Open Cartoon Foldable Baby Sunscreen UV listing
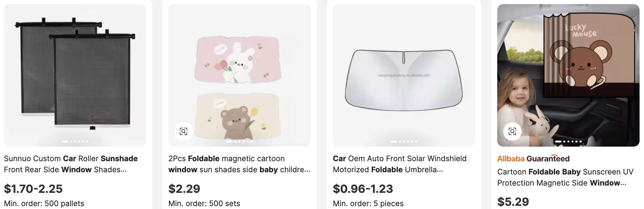Viewport: 644px width, 209px height. coord(565,177)
